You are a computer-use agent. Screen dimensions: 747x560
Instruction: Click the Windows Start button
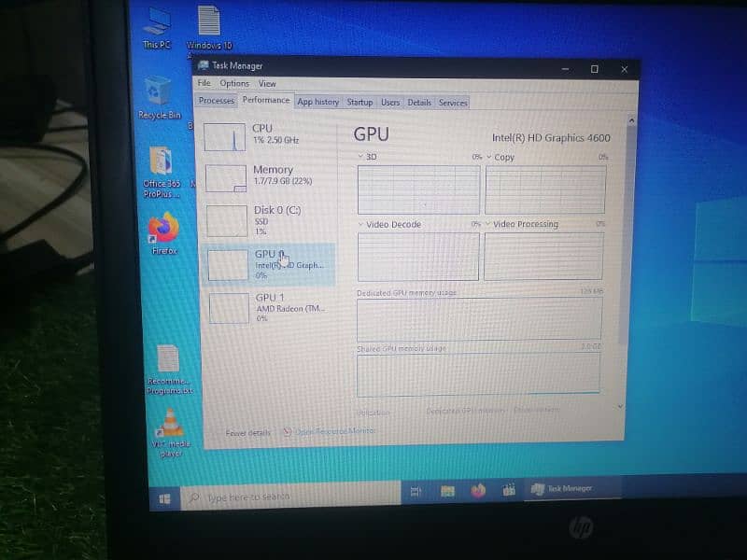point(164,498)
